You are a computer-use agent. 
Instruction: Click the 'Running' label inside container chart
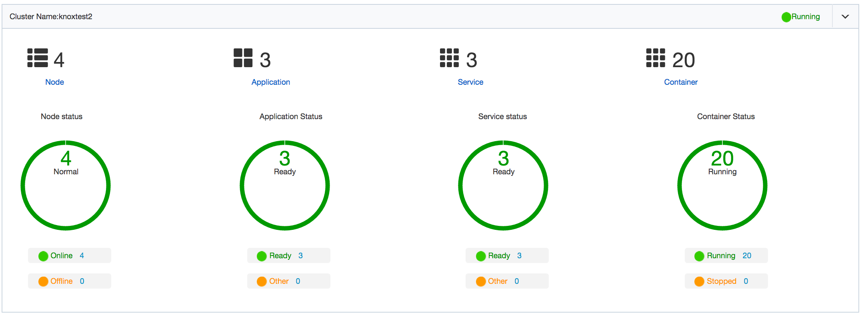click(x=722, y=172)
